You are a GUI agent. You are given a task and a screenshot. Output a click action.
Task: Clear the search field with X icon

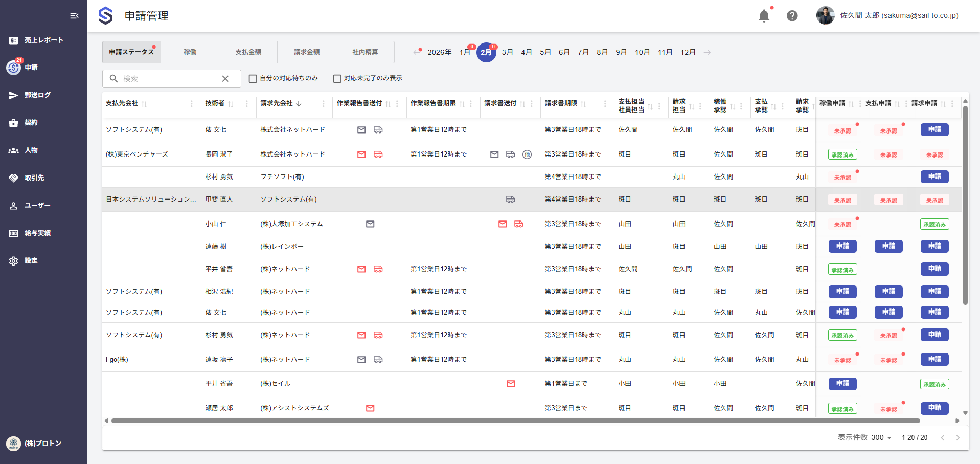pos(225,79)
